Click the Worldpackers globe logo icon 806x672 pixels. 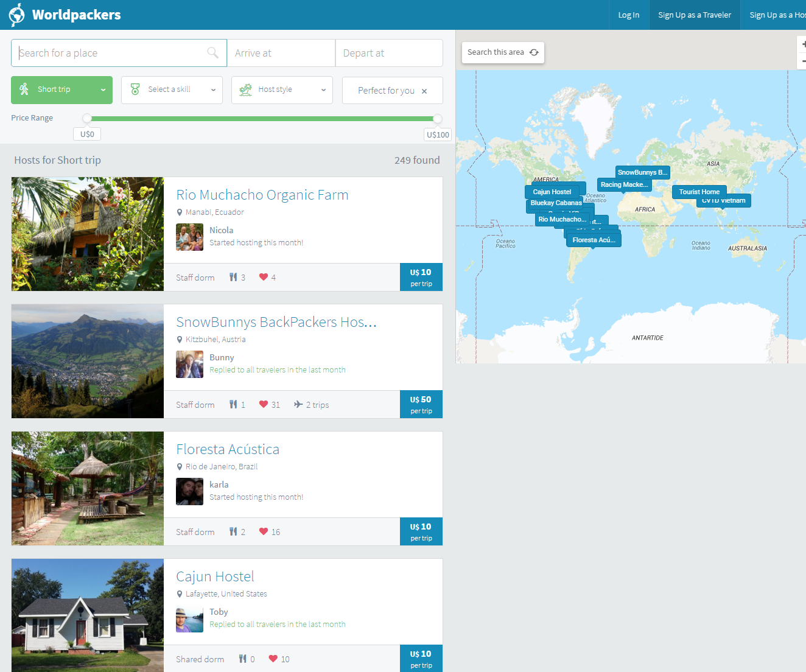pyautogui.click(x=17, y=15)
